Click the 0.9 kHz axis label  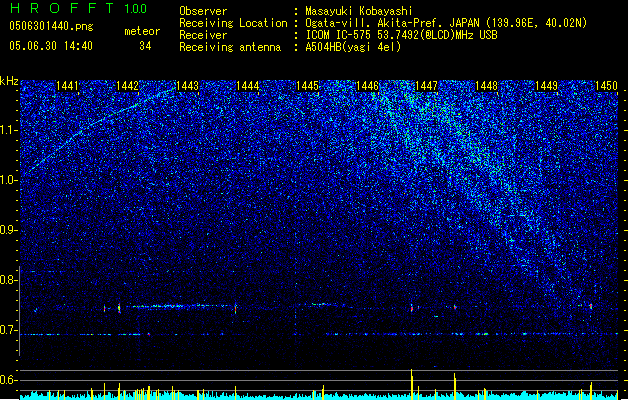click(8, 230)
